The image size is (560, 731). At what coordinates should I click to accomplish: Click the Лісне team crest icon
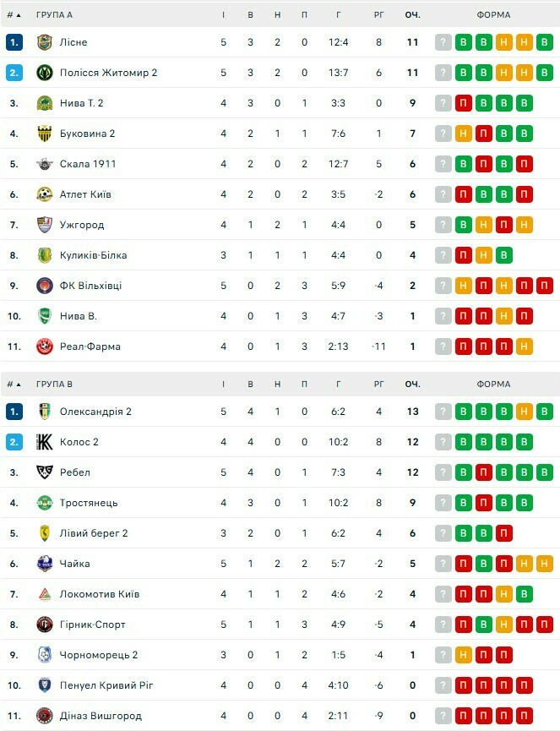point(45,42)
